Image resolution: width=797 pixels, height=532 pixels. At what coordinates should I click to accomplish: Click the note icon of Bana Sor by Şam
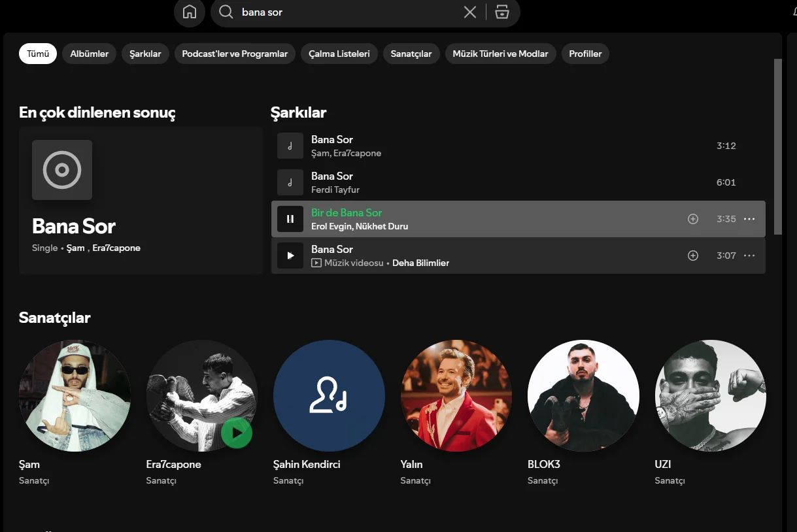coord(290,146)
